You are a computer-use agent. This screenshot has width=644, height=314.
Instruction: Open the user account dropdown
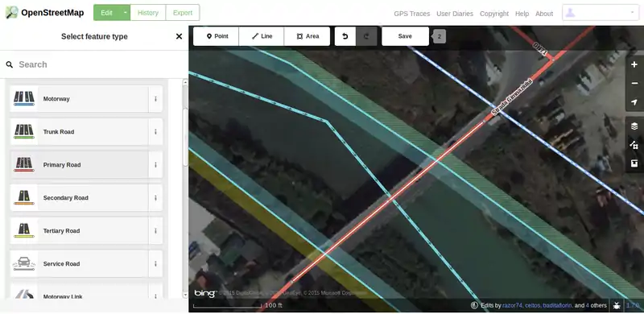click(600, 13)
